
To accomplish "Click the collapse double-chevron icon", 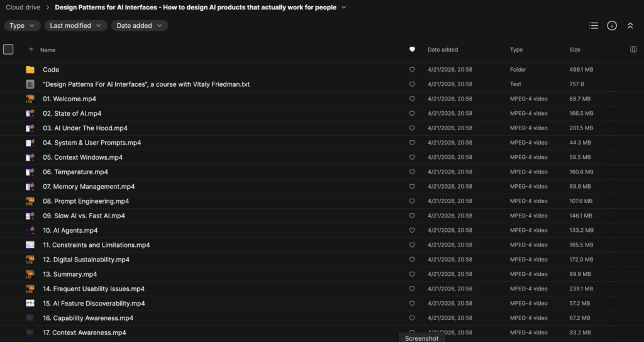I will 630,26.
